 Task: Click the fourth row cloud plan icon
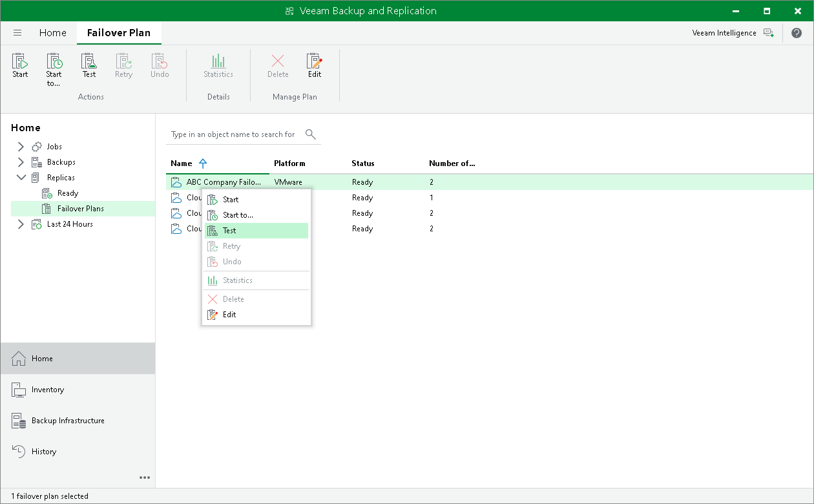(176, 229)
